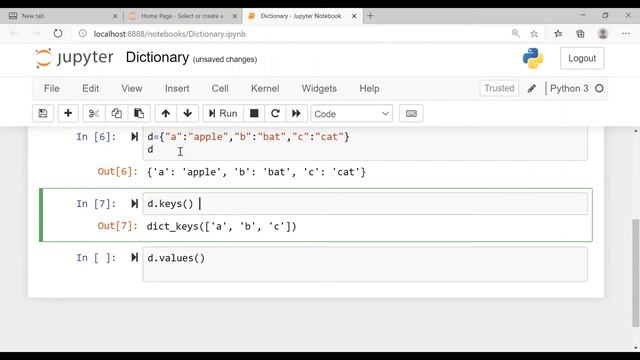The height and width of the screenshot is (360, 640).
Task: Restart and run all fast-forward icon
Action: 296,113
